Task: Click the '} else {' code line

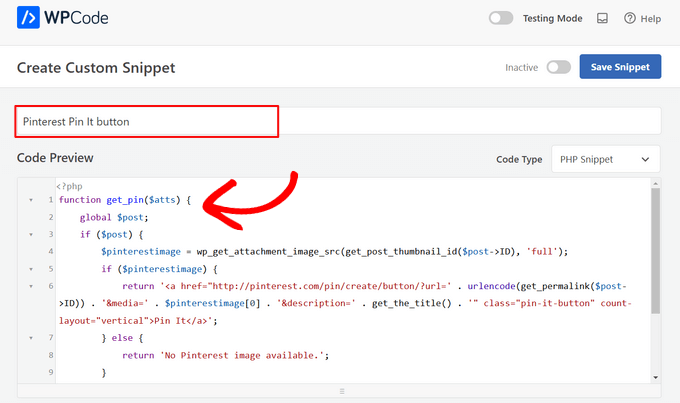Action: click(122, 338)
